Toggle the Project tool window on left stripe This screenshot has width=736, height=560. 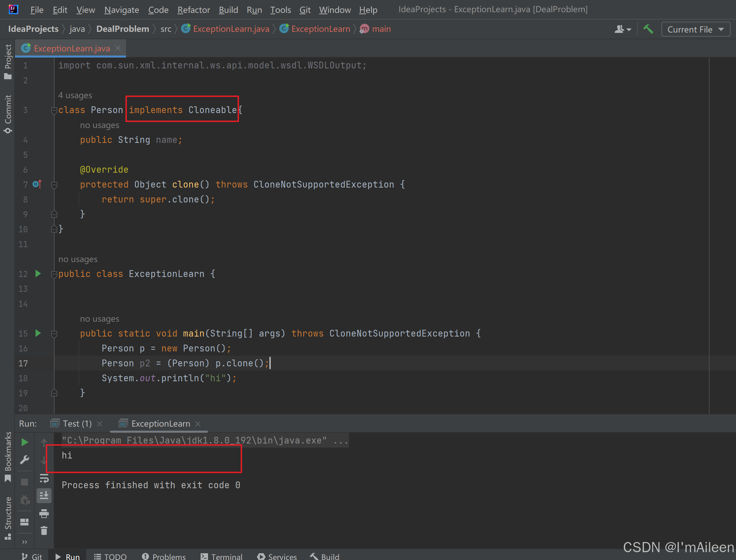(x=7, y=62)
